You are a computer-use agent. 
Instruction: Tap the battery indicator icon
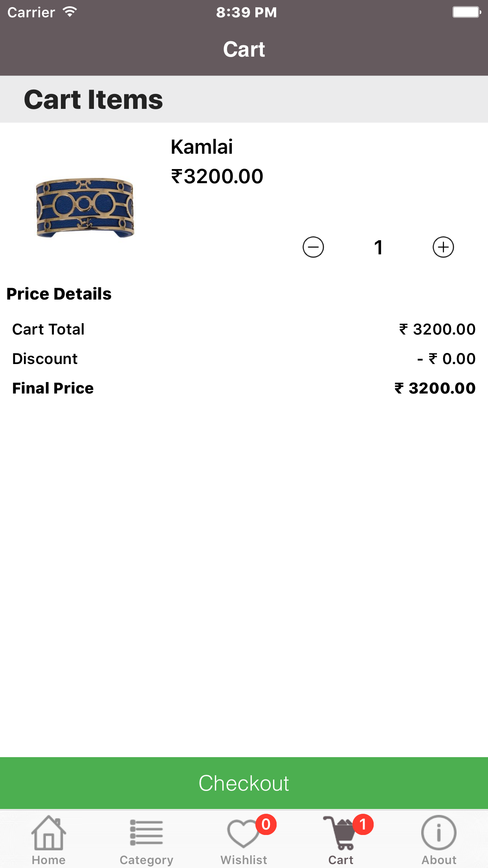tap(466, 12)
